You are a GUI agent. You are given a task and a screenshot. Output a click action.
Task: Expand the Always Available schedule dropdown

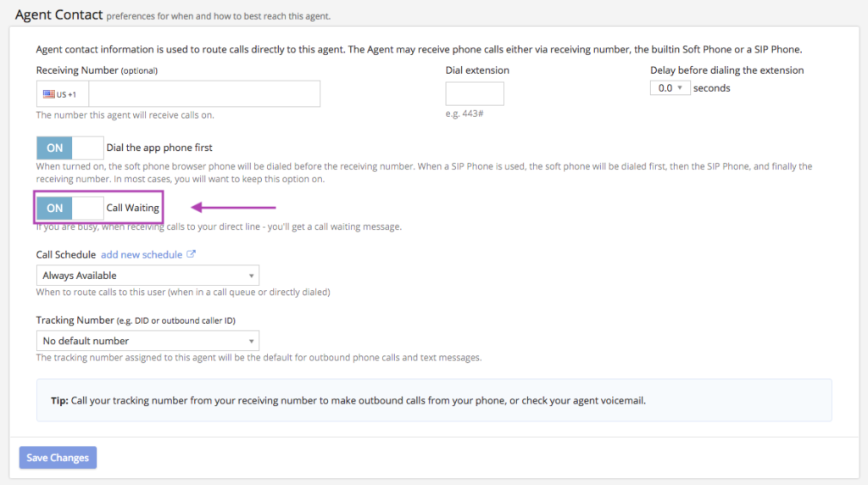147,276
